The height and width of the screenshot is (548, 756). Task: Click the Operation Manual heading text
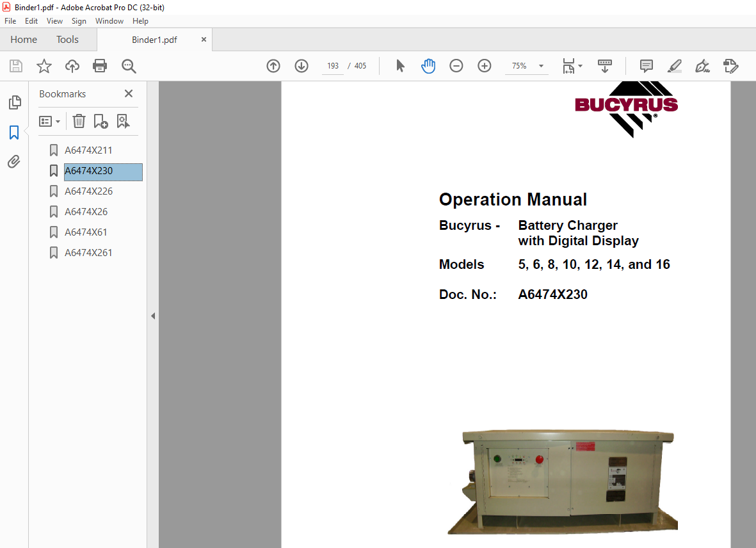coord(513,200)
